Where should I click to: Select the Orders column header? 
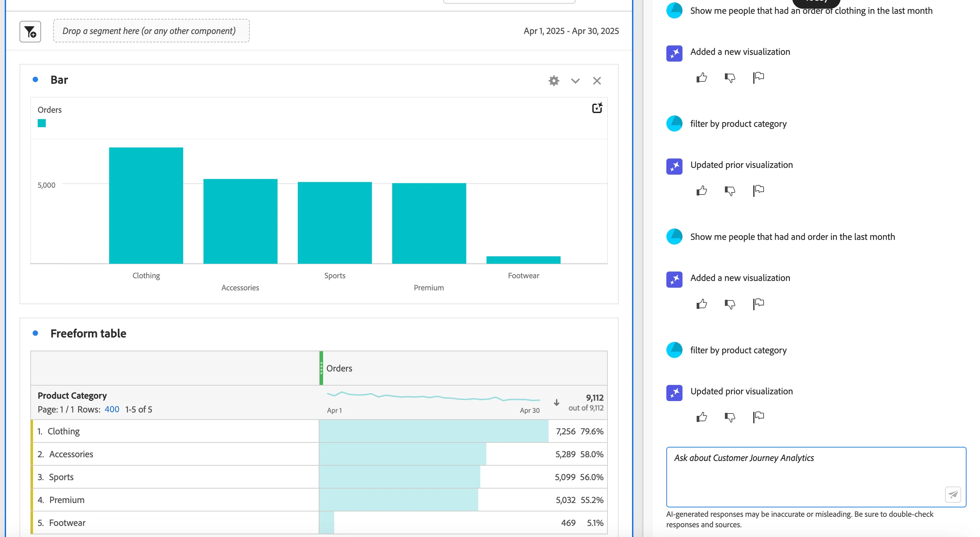point(463,368)
